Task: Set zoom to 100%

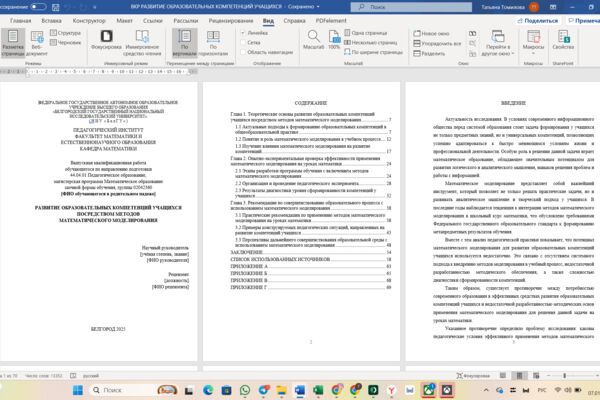Action: click(334, 40)
